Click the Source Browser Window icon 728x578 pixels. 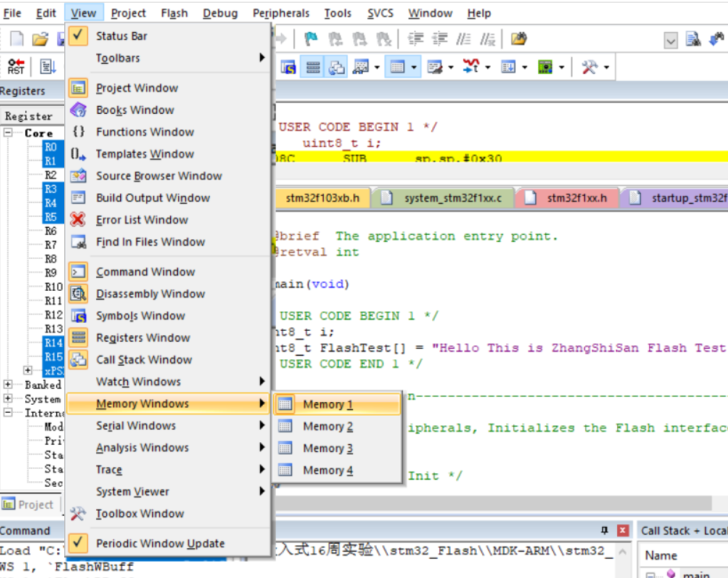(x=78, y=176)
